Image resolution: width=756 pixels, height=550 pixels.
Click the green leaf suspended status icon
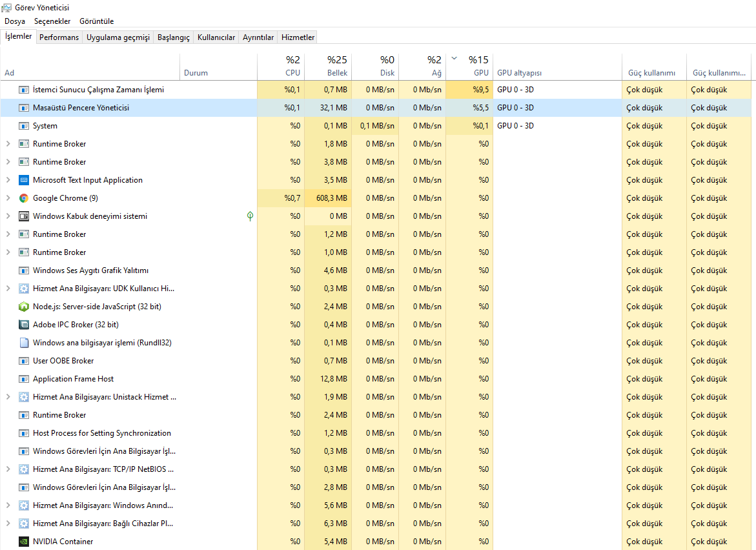click(x=250, y=216)
